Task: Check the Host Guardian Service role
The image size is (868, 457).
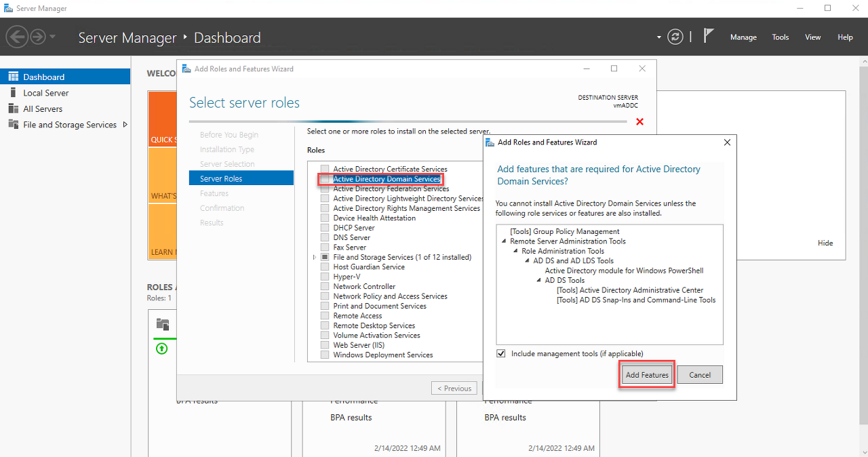Action: (325, 267)
